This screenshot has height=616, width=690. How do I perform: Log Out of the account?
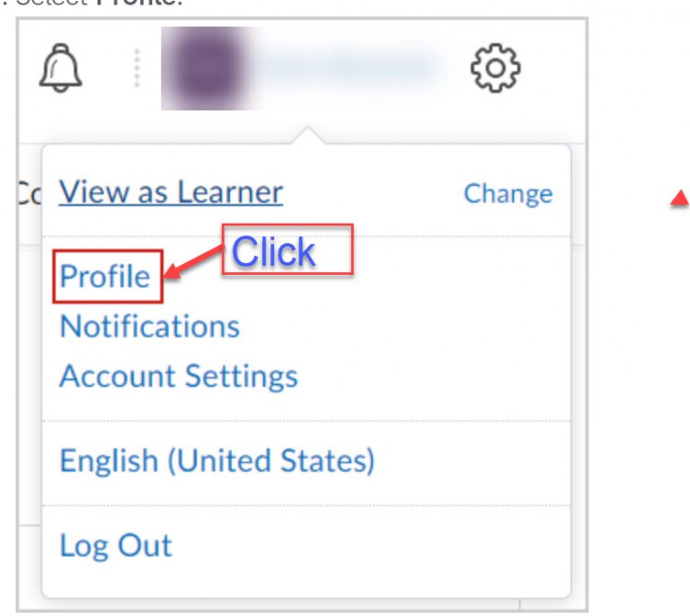tap(115, 545)
